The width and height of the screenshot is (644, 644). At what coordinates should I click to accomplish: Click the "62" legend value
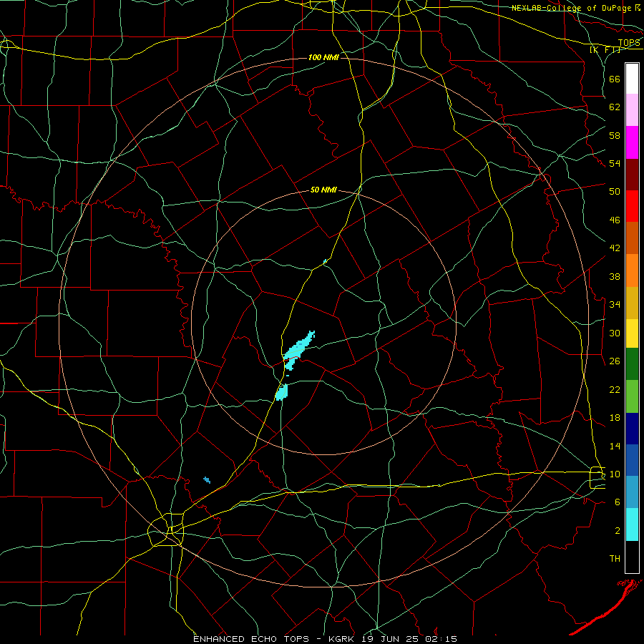tap(615, 107)
